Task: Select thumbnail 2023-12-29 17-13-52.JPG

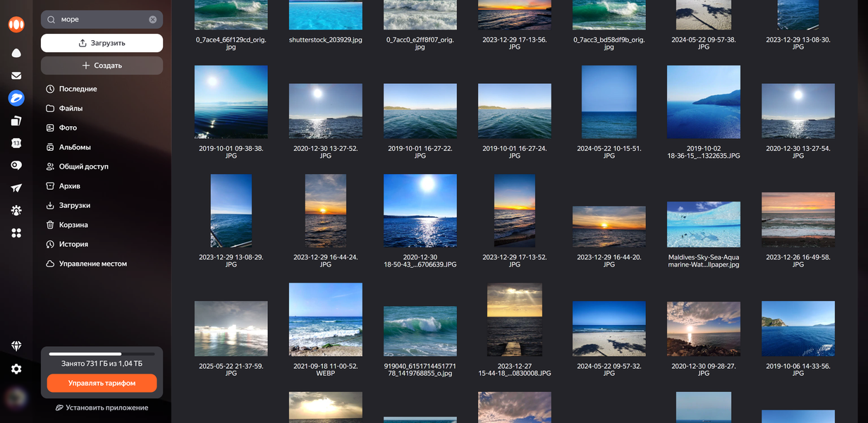Action: click(514, 211)
